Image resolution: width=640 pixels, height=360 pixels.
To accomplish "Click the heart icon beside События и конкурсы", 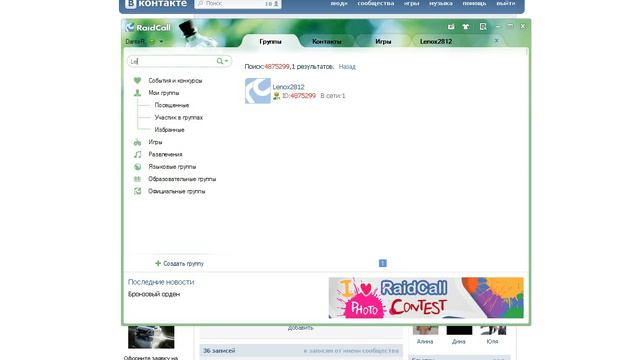I will [x=138, y=80].
